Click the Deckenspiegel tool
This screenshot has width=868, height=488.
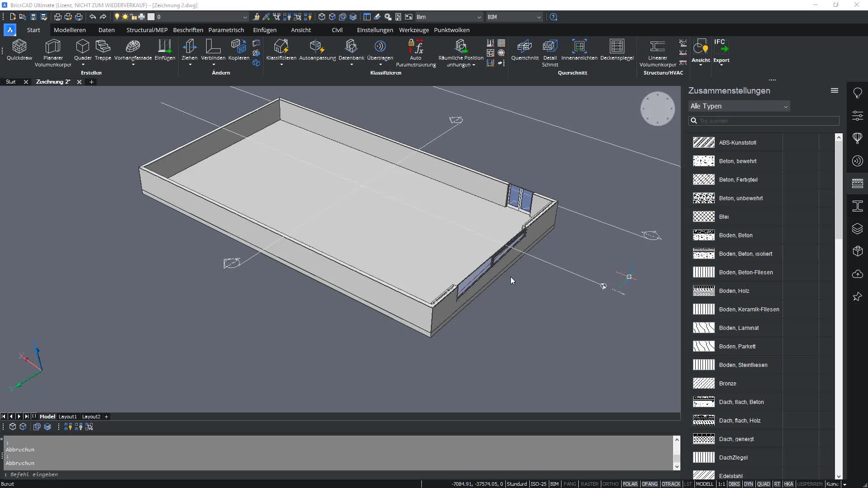617,50
